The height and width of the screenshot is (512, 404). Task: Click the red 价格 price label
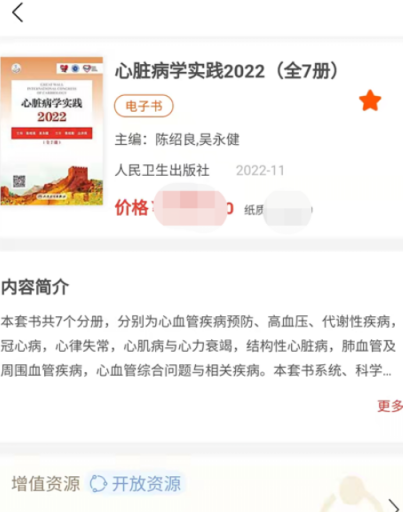(132, 207)
